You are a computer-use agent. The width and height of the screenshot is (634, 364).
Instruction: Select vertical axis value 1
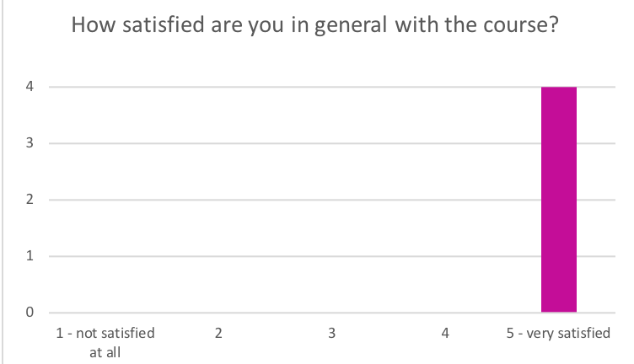(x=30, y=256)
